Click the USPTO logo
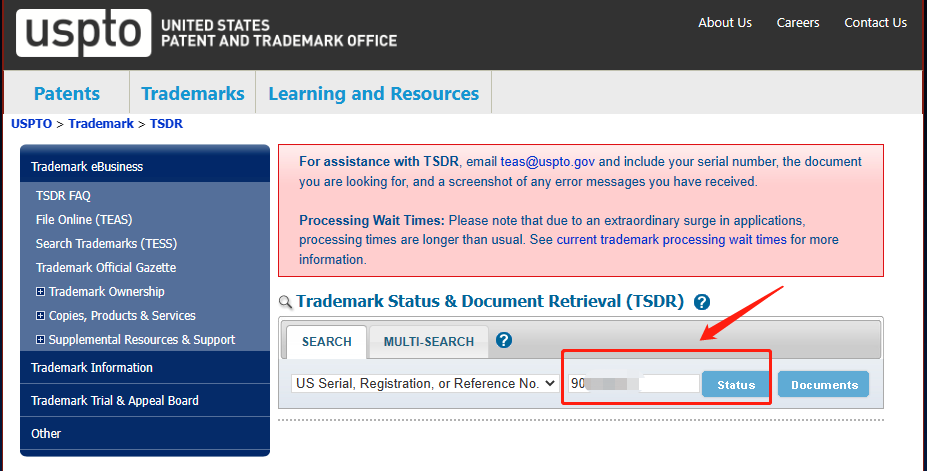 [84, 33]
